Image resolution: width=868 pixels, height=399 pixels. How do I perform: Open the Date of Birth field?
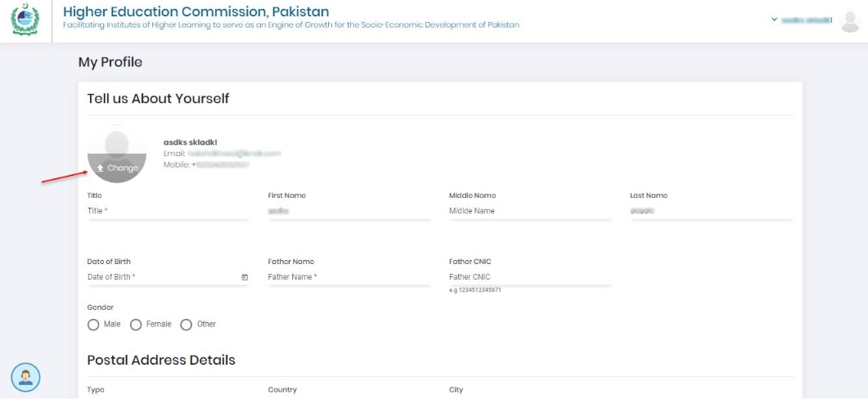[x=160, y=277]
